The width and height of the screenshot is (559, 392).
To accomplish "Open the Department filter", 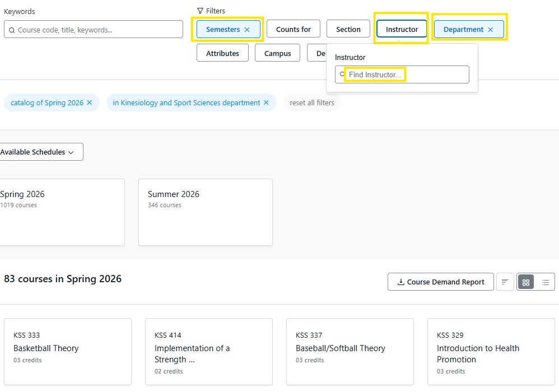I will point(469,29).
